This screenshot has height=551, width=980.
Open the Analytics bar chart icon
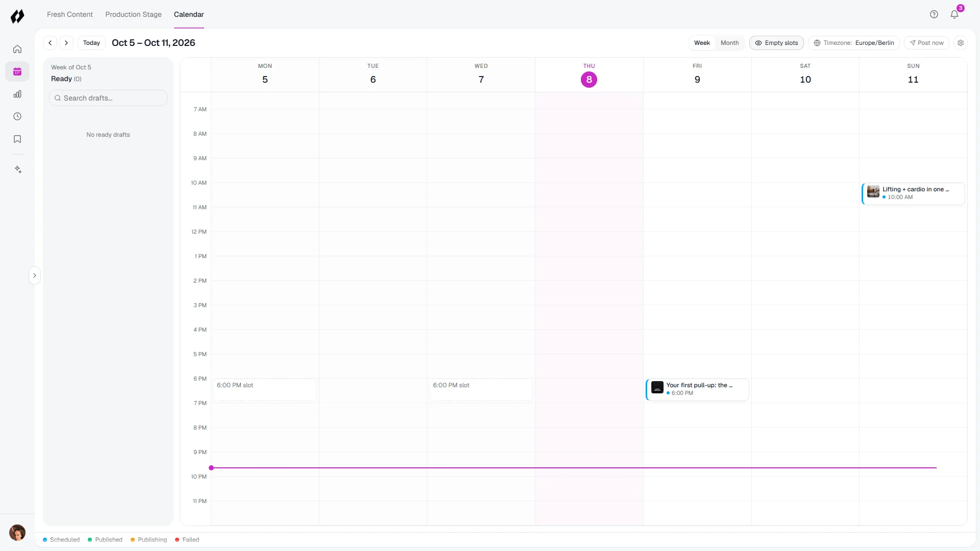click(x=17, y=94)
